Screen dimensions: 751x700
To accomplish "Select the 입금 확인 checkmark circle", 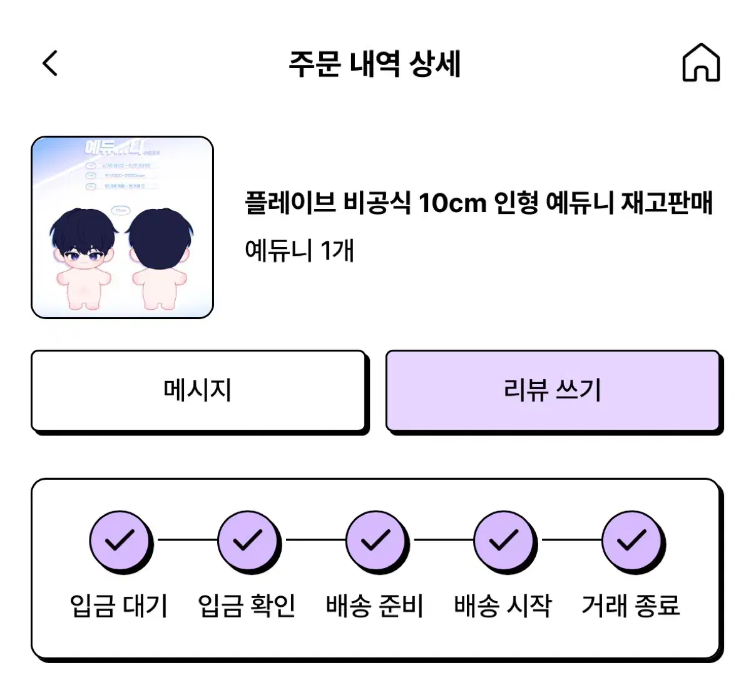I will point(248,540).
